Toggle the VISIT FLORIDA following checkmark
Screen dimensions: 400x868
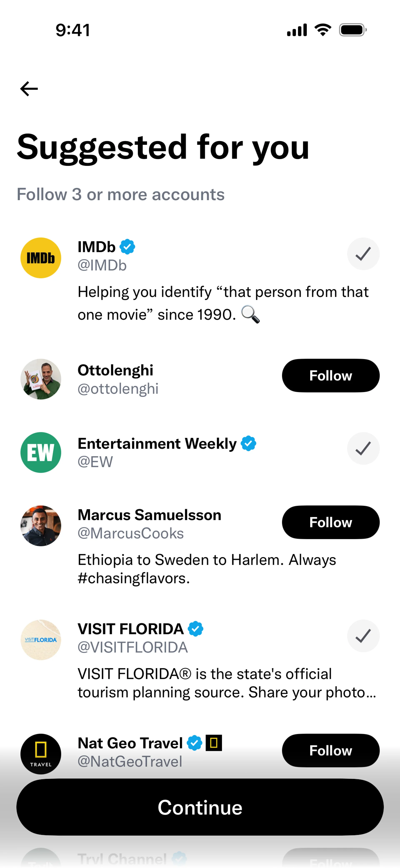[363, 636]
